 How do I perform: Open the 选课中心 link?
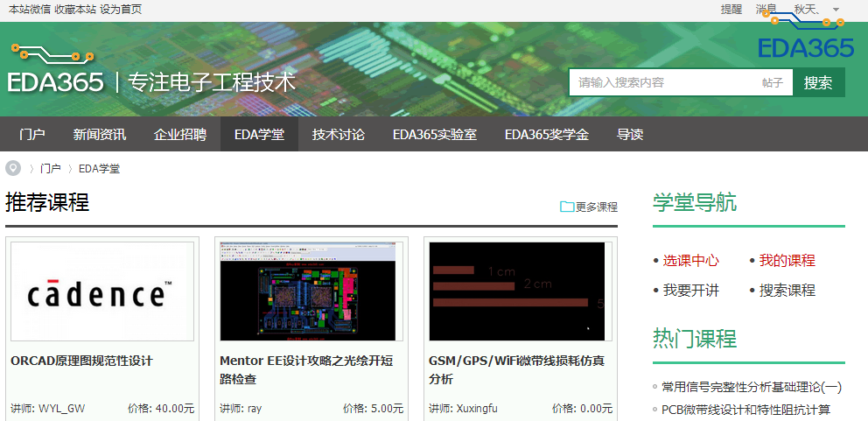point(691,260)
